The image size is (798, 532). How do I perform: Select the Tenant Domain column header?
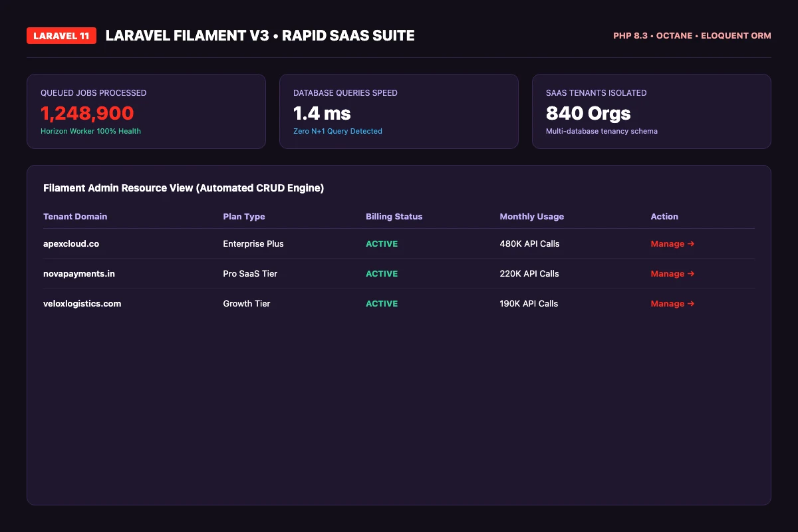point(75,217)
